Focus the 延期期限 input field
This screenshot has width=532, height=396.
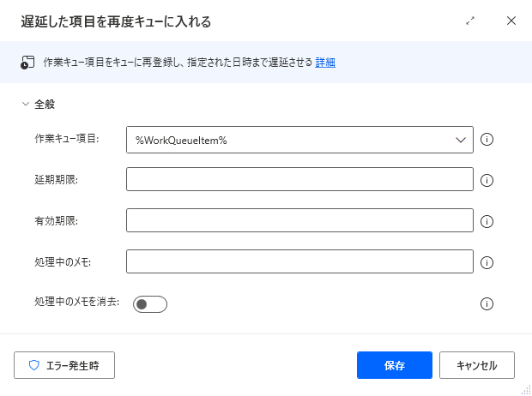pyautogui.click(x=299, y=179)
